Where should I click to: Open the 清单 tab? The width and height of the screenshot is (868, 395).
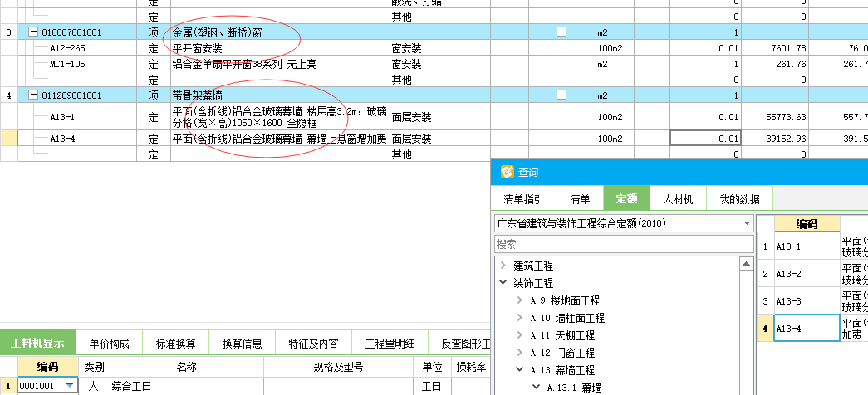pyautogui.click(x=580, y=199)
